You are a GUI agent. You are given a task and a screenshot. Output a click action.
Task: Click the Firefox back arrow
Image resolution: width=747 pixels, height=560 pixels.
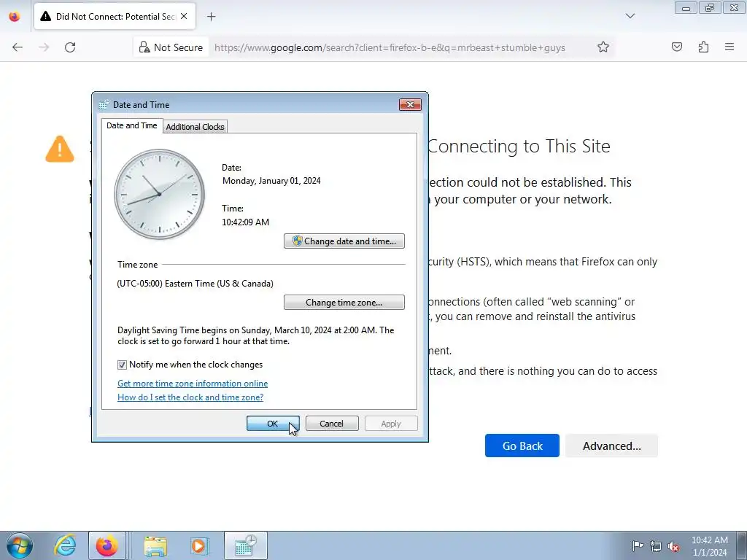[x=18, y=47]
